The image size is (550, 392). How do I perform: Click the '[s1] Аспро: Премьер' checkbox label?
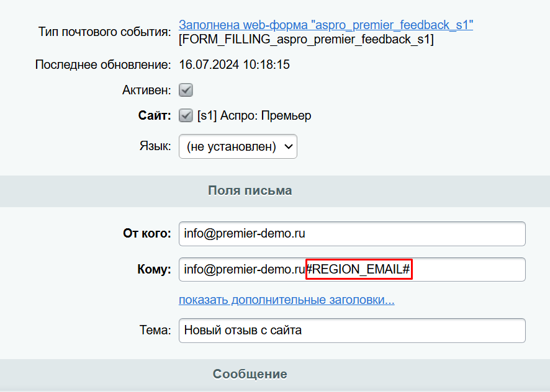pyautogui.click(x=254, y=115)
